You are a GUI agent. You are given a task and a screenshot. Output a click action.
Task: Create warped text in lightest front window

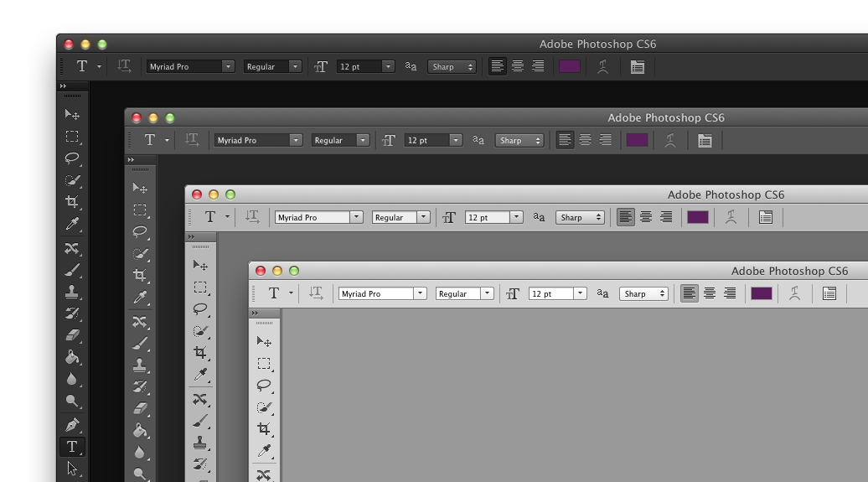(x=795, y=293)
